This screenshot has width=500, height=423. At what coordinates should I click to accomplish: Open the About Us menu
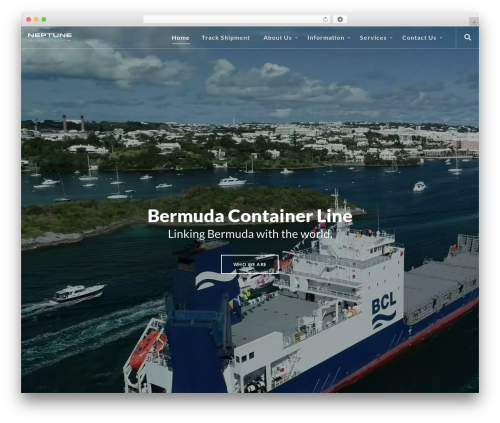tap(277, 38)
